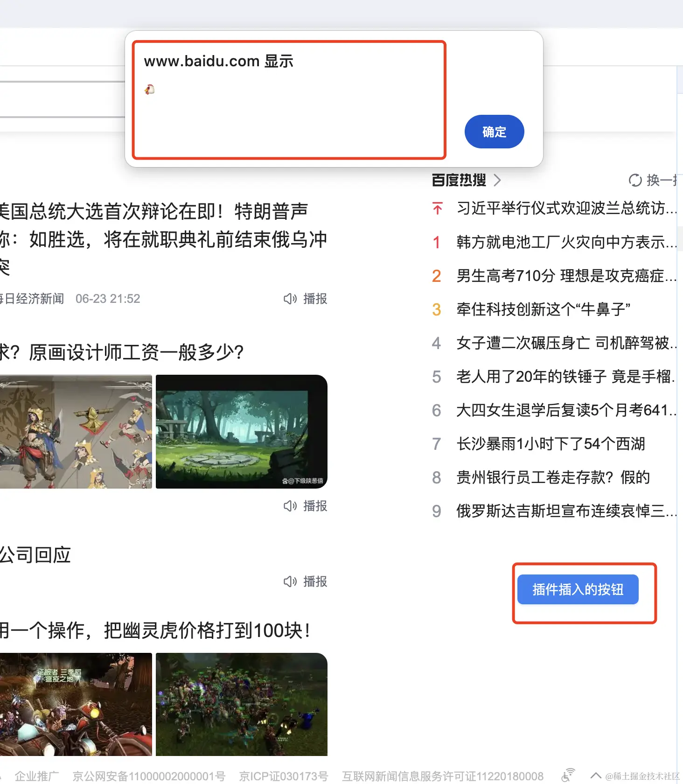Open the 京ICP证030173号 footer link
Screen dimensions: 683x784
(x=284, y=776)
